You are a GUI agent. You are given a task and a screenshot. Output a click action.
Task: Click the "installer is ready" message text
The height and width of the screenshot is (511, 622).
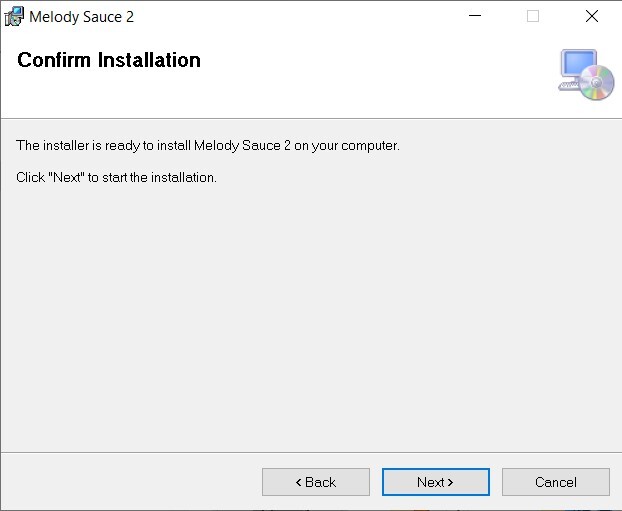click(x=208, y=146)
